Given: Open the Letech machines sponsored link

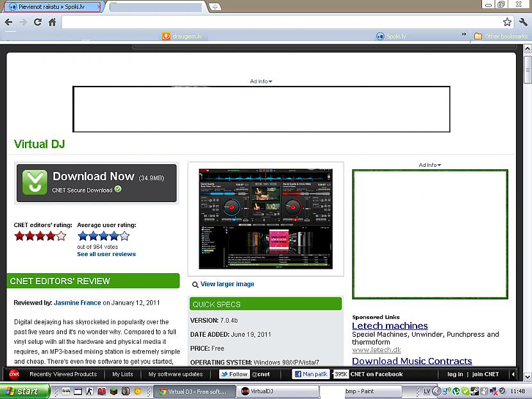Looking at the screenshot, I should coord(390,326).
